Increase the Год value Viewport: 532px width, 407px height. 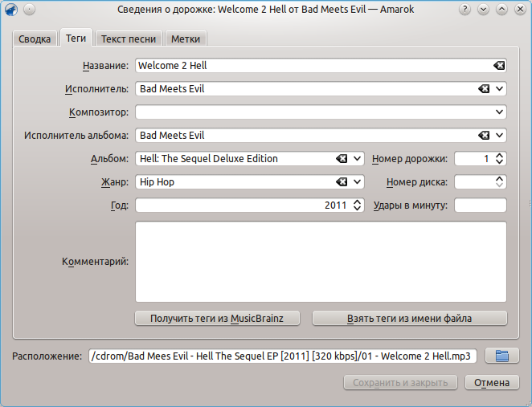pyautogui.click(x=357, y=201)
